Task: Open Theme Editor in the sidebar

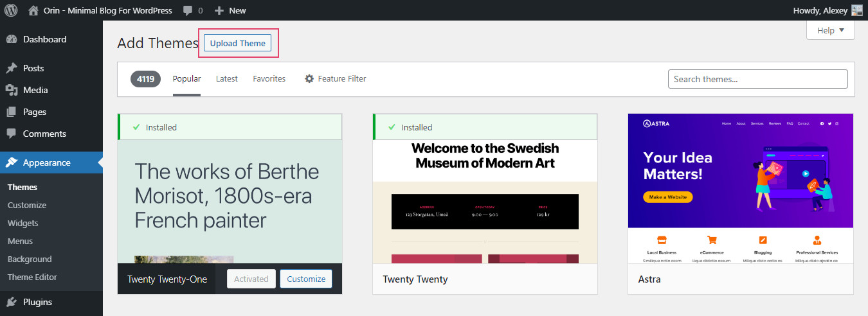Action: point(32,277)
